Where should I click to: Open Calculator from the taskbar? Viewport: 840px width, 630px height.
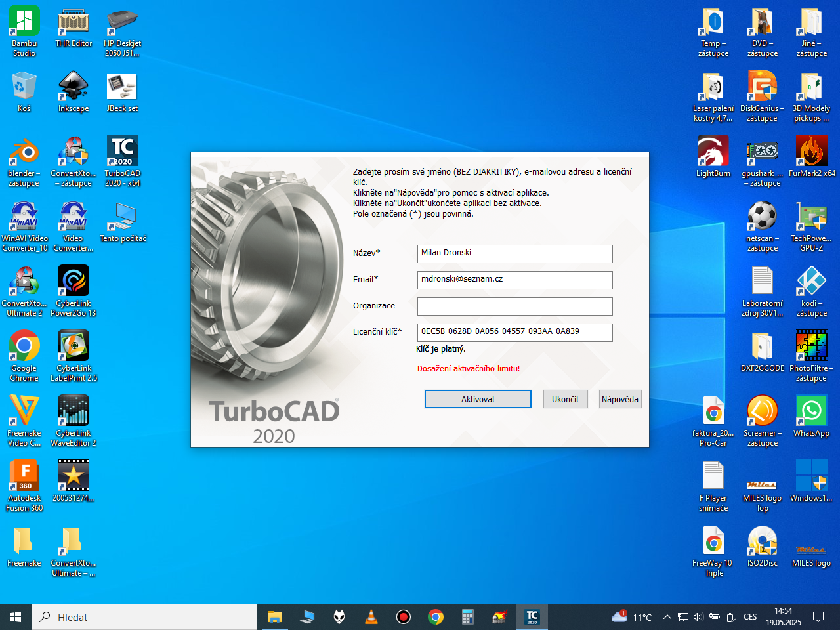468,617
